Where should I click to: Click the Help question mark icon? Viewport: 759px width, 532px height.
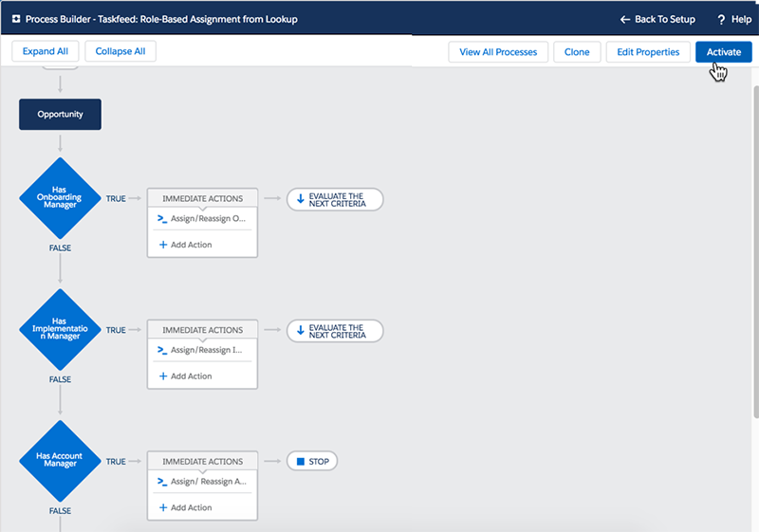pos(721,19)
